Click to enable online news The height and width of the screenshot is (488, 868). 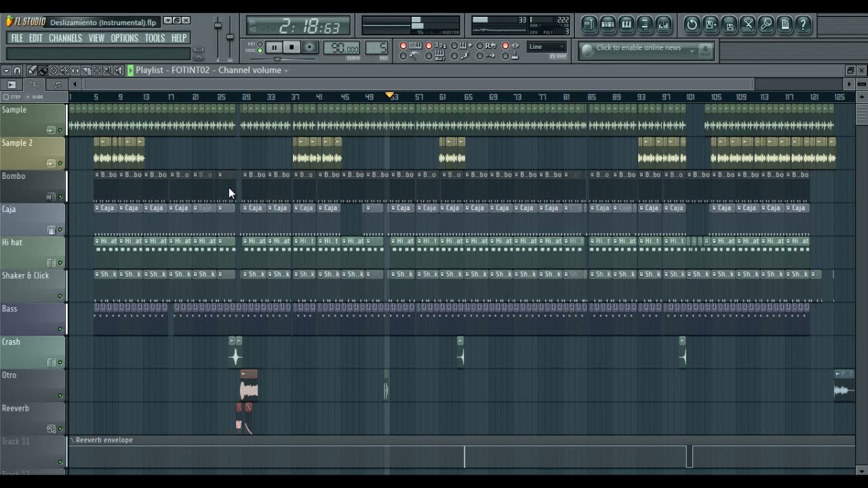(x=639, y=48)
